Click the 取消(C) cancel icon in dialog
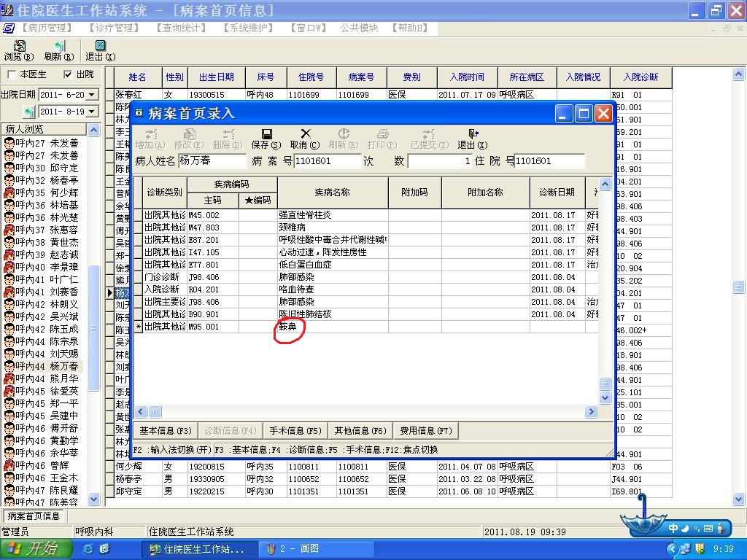Screen dimensions: 747x560 pos(306,134)
